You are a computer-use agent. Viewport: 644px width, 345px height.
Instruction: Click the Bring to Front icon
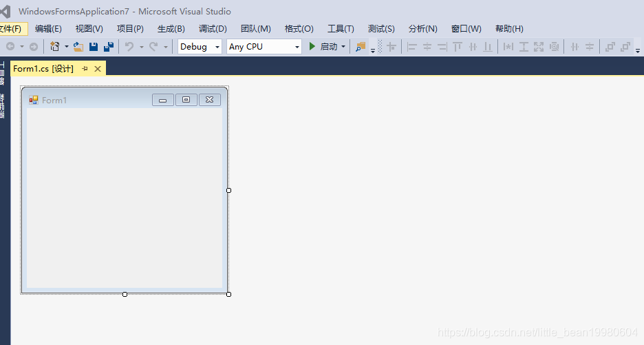tap(610, 46)
